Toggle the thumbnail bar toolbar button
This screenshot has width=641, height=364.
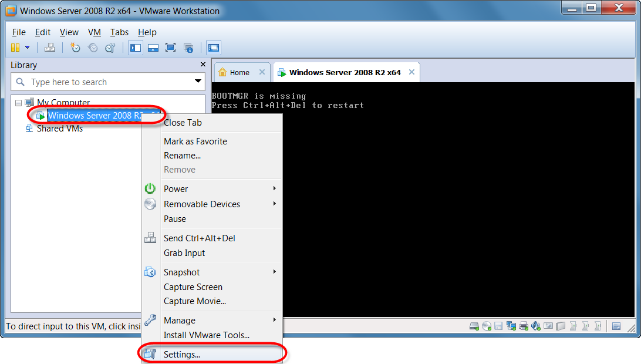click(x=153, y=48)
